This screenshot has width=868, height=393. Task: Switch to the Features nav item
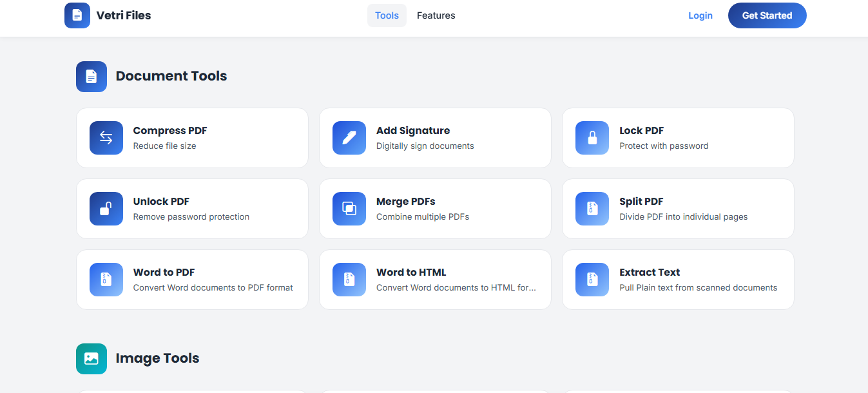(x=436, y=15)
